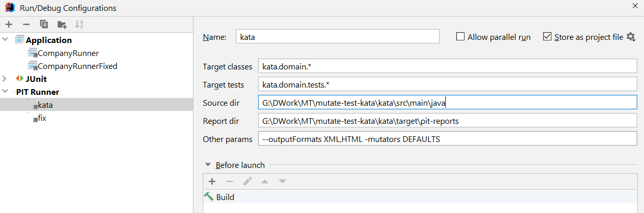
Task: Uncheck Store as project file
Action: tap(547, 37)
